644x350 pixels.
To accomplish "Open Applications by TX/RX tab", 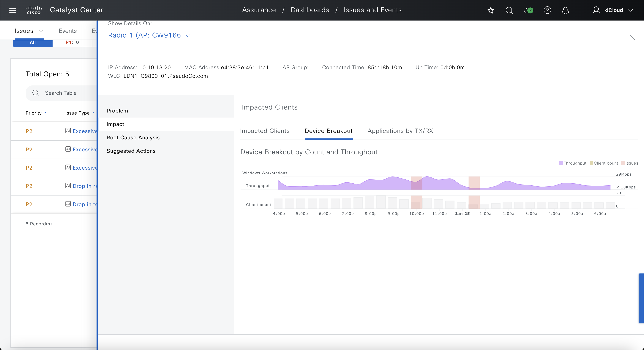I will [x=400, y=131].
